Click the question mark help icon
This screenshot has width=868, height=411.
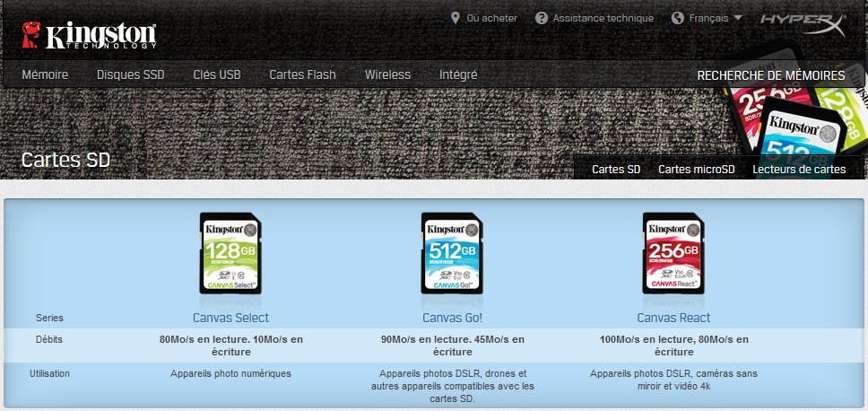point(542,18)
